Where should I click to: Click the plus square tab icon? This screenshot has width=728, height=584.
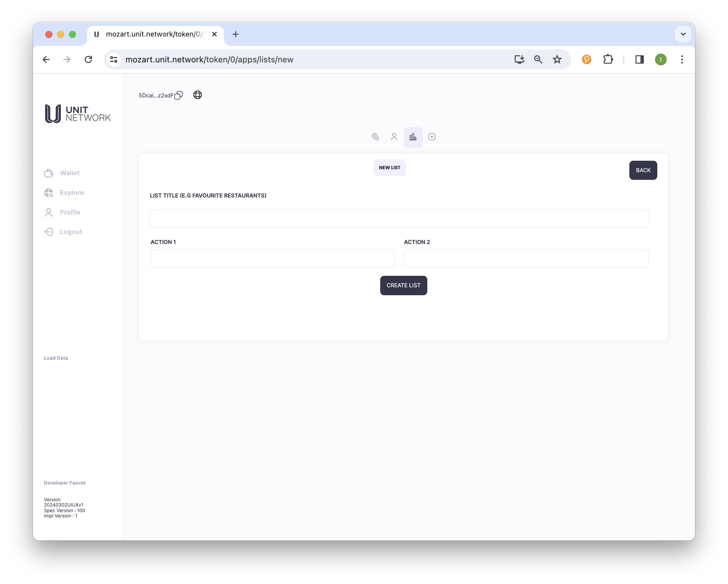431,137
